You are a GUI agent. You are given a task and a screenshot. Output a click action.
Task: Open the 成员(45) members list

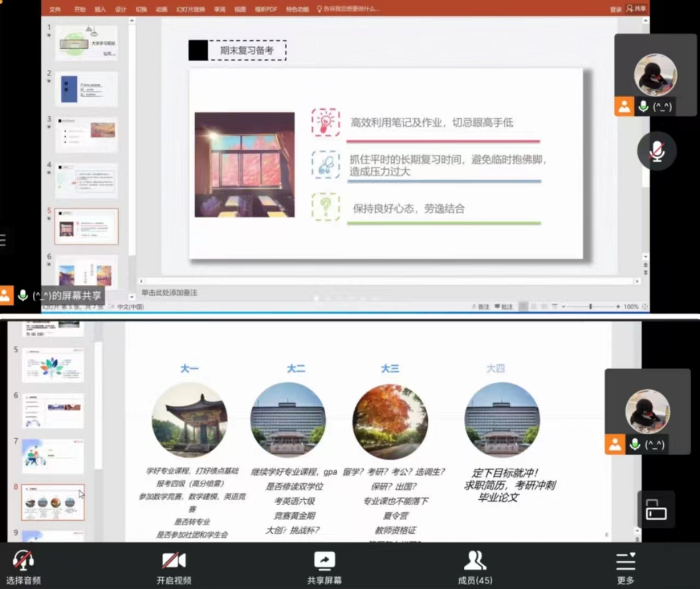[475, 561]
